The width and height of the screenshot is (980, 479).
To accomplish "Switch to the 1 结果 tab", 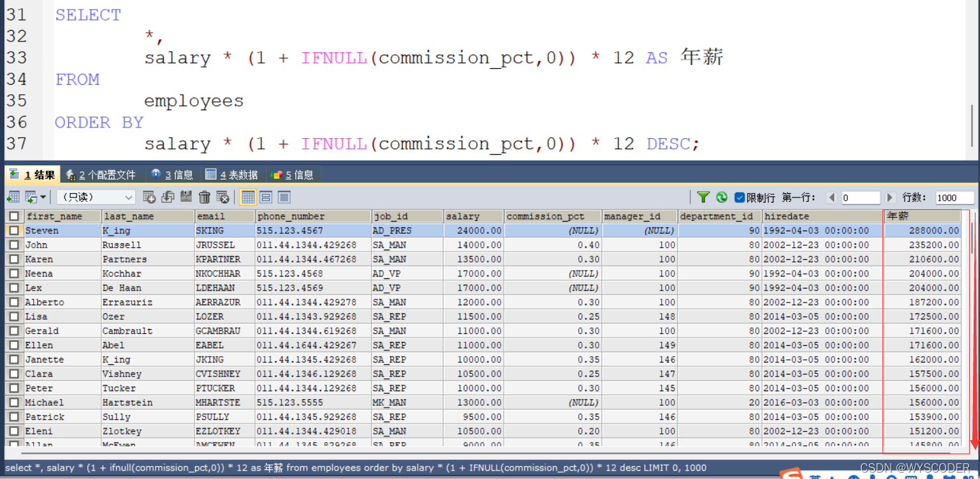I will [x=32, y=175].
